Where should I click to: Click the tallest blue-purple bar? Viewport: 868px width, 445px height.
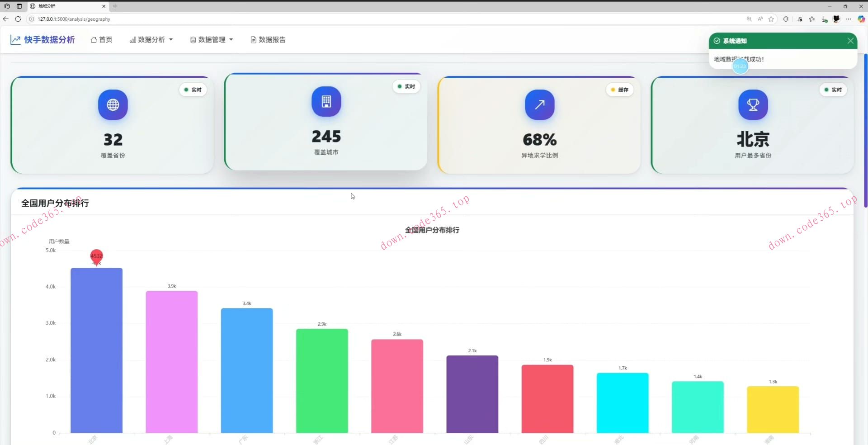point(96,350)
